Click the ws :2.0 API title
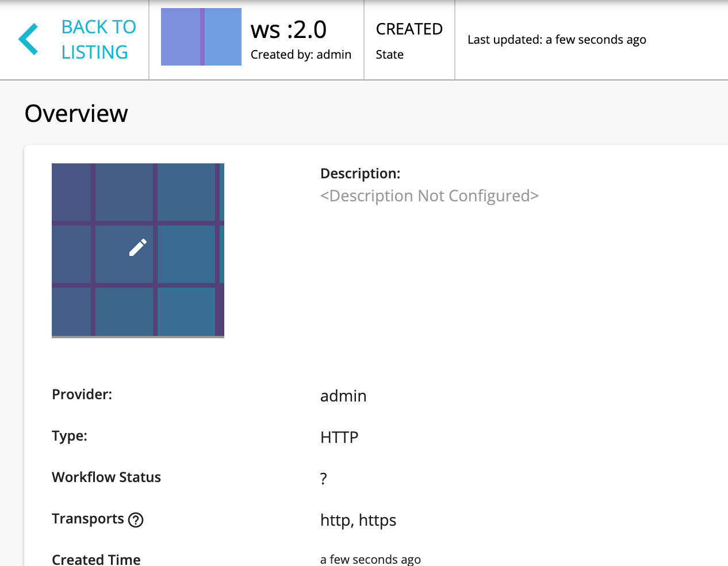This screenshot has width=728, height=566. coord(288,29)
